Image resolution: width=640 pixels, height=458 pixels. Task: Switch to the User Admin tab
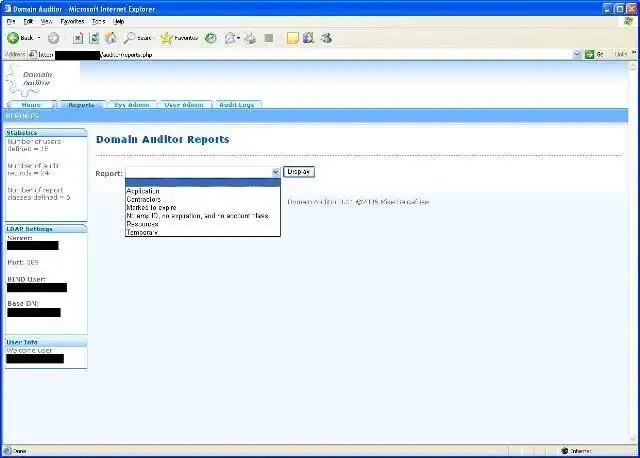pos(184,105)
